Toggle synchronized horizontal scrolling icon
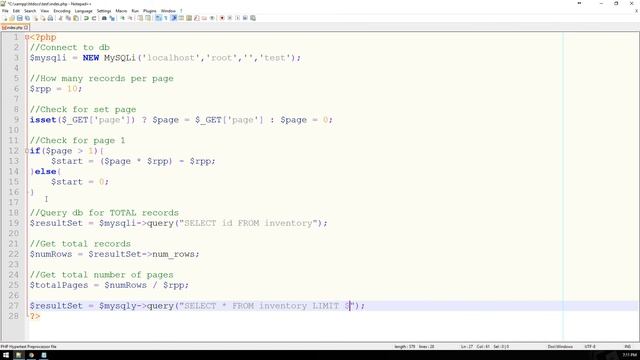This screenshot has height=360, width=640. click(x=148, y=18)
